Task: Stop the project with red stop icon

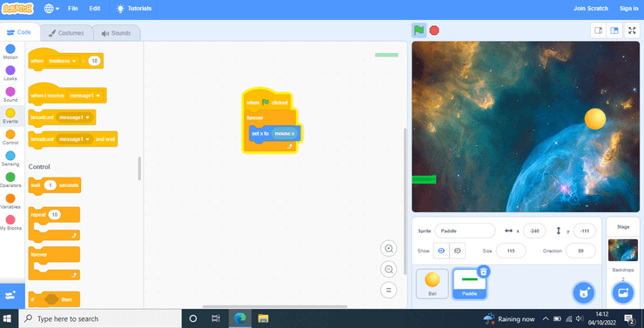Action: click(434, 30)
